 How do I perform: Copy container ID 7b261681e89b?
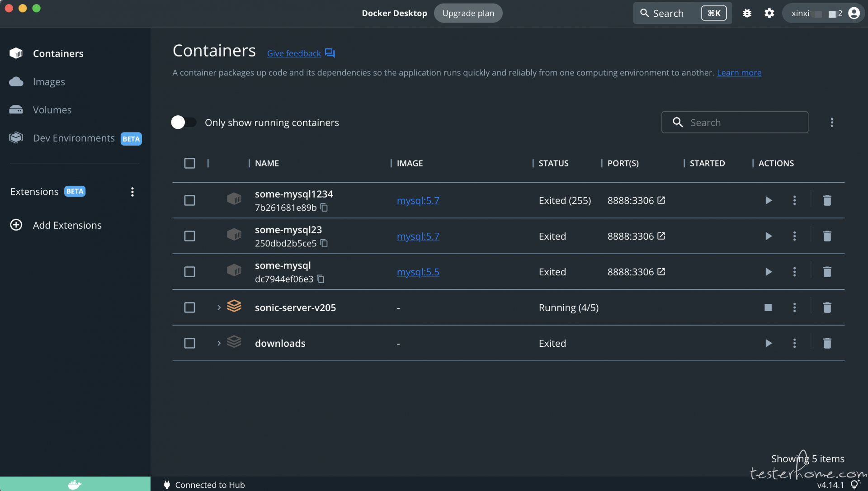coord(324,208)
